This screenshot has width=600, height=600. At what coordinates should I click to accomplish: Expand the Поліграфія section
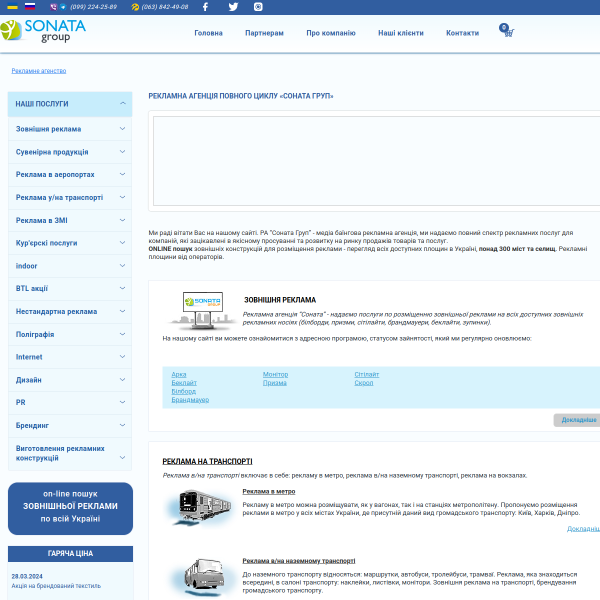pyautogui.click(x=70, y=334)
